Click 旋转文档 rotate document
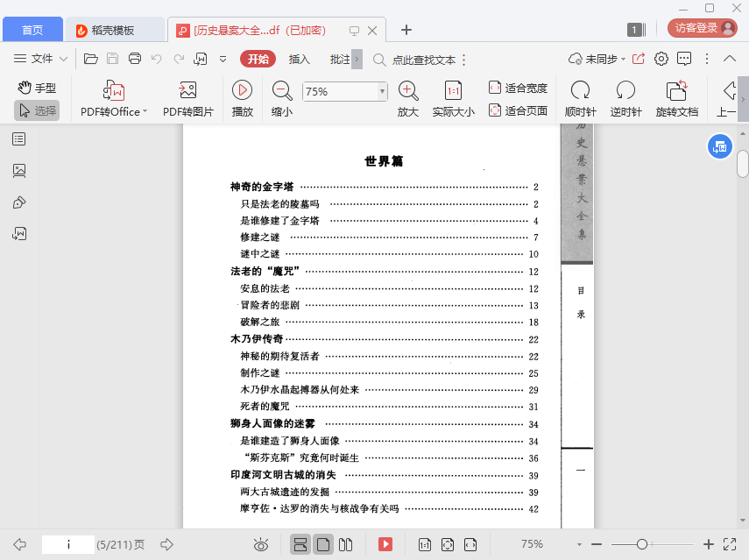 coord(677,99)
